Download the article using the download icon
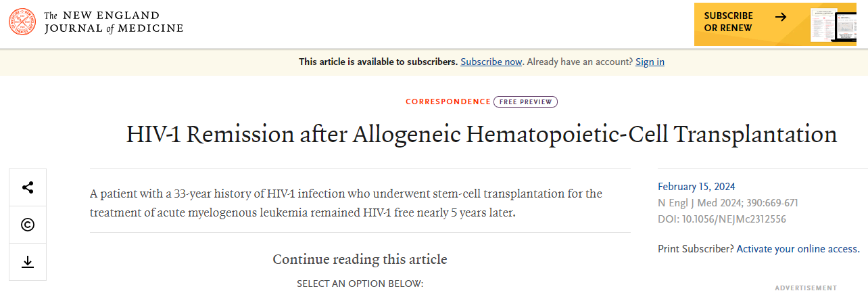 [28, 262]
